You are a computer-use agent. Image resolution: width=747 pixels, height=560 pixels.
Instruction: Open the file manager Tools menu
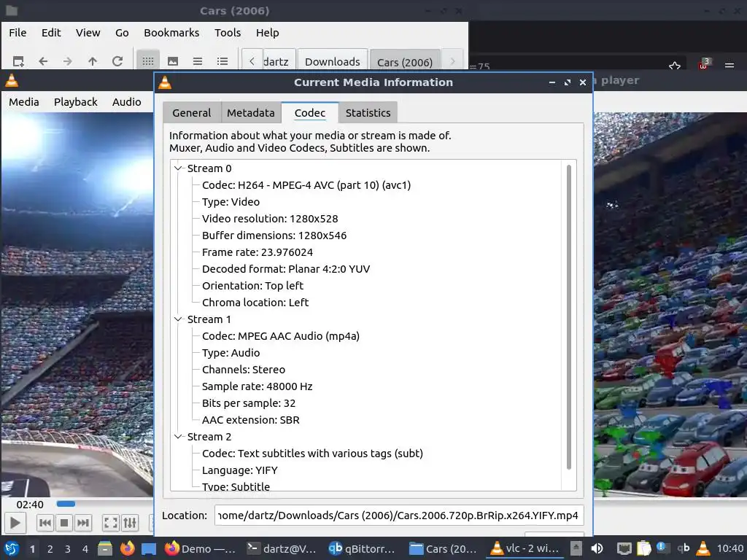pos(228,33)
